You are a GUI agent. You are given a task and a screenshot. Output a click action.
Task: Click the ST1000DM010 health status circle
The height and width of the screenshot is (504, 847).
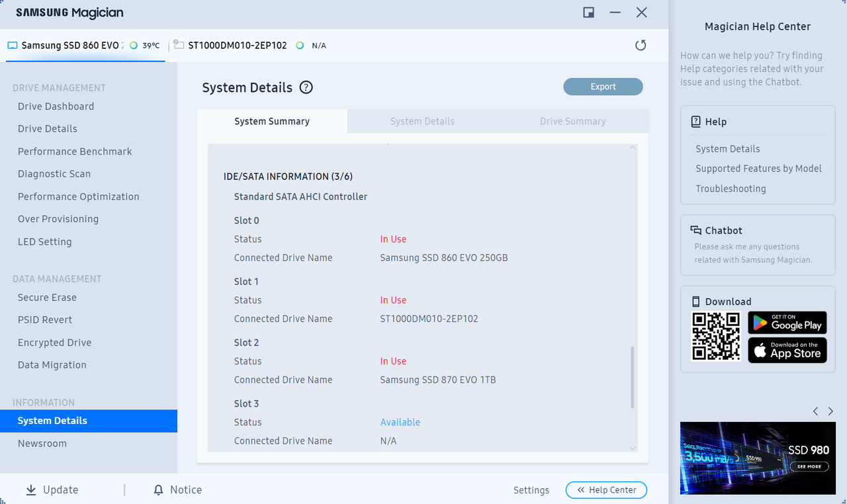[x=300, y=46]
